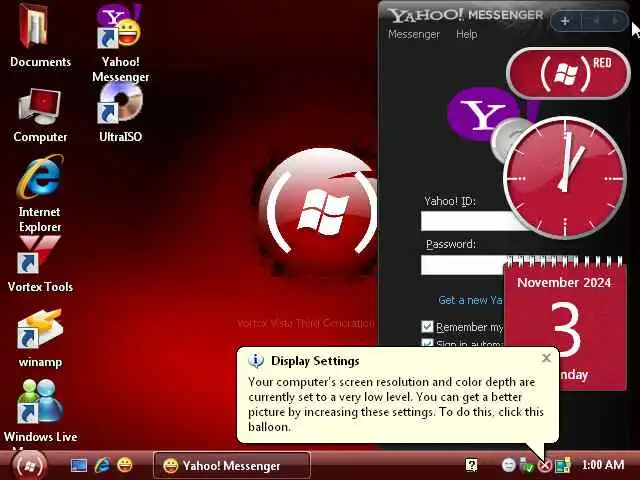Click the Yahoo! Messenger taskbar button

(x=231, y=465)
